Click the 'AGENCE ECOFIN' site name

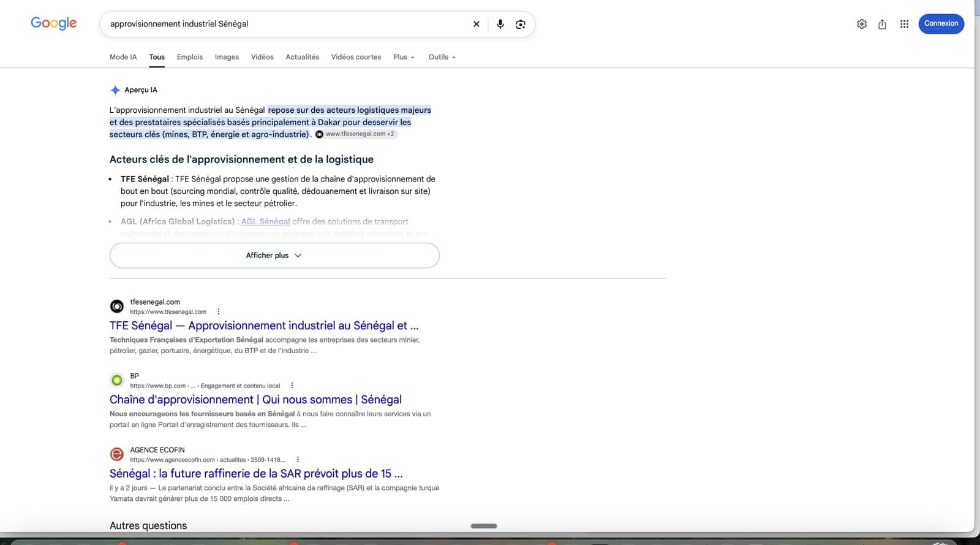click(157, 450)
